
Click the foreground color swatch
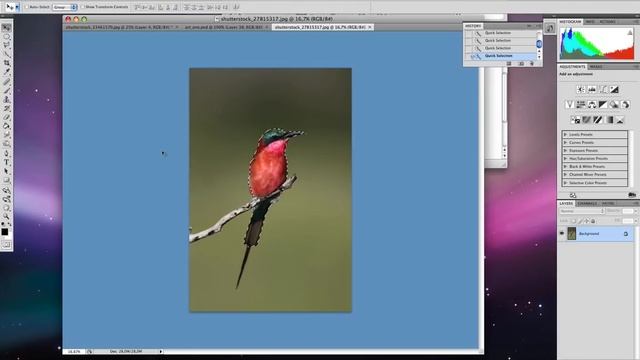4,232
